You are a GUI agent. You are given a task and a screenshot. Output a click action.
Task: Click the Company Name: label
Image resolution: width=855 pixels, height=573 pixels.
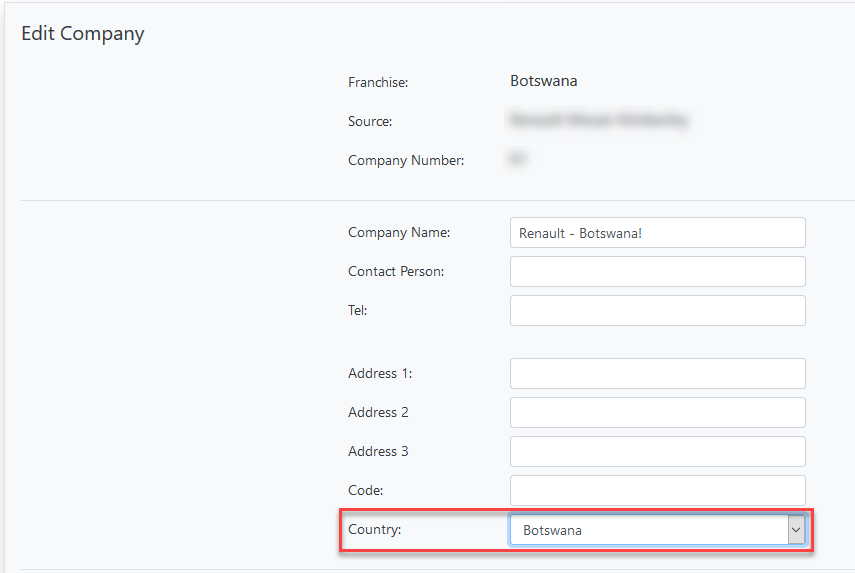pyautogui.click(x=399, y=232)
